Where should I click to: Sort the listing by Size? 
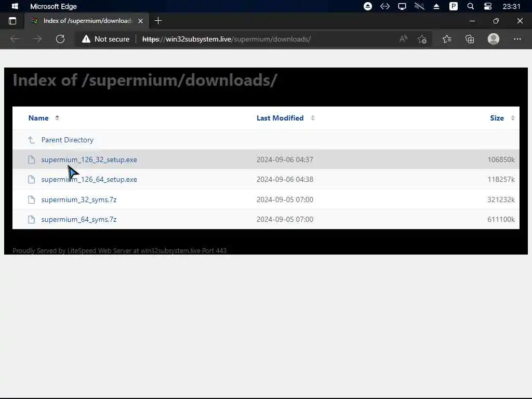[x=497, y=118]
